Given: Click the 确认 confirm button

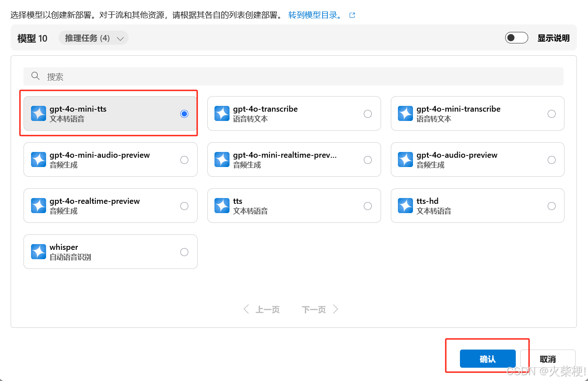Looking at the screenshot, I should tap(487, 359).
